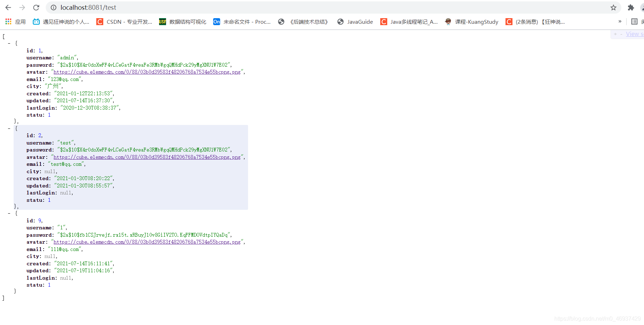Open the JavaGuide bookmark
Screen dimensions: 644x325
(x=355, y=22)
